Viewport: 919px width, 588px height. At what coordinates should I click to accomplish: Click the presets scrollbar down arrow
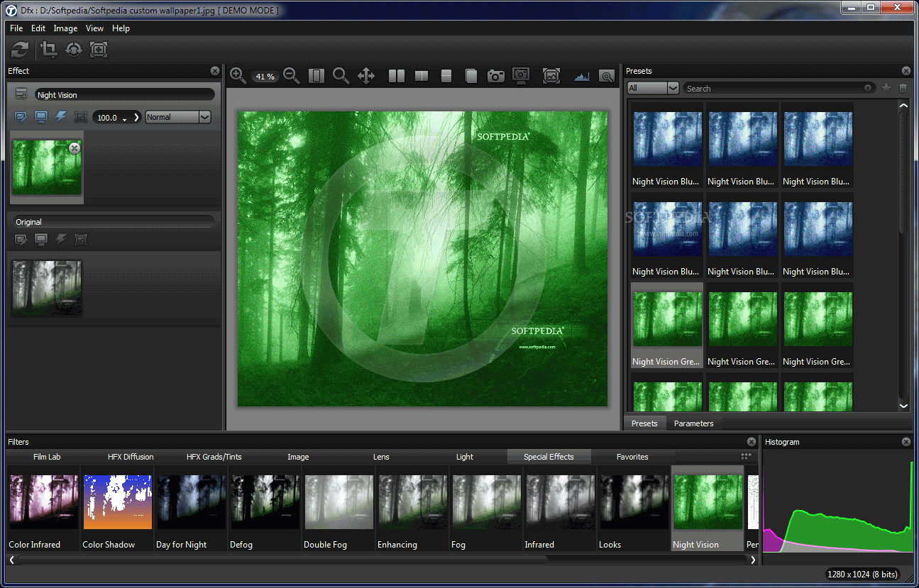903,406
